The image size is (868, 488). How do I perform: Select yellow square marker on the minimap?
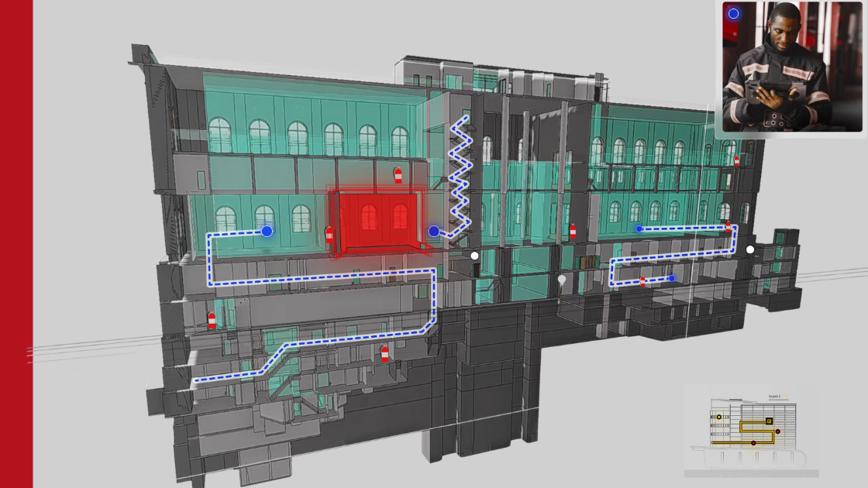click(x=769, y=421)
